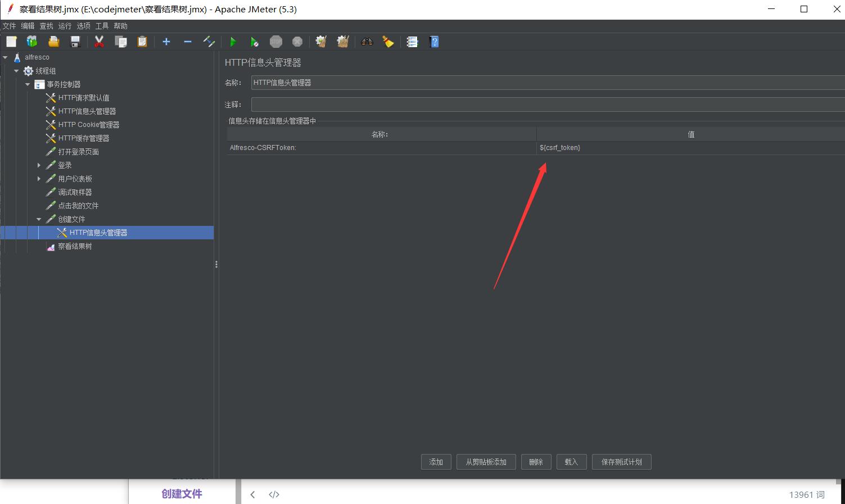The image size is (845, 504).
Task: Click the 注释 comment input field
Action: click(548, 105)
